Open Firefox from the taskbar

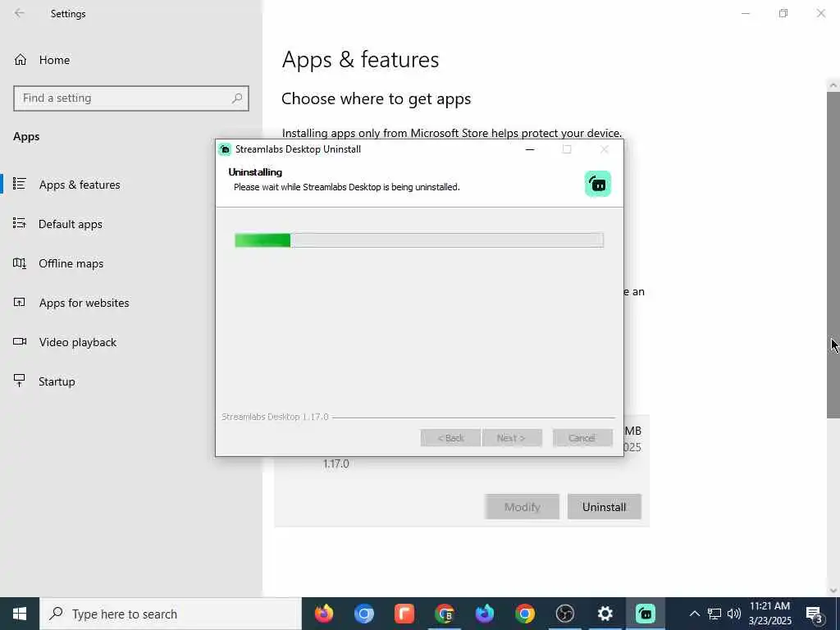point(323,614)
